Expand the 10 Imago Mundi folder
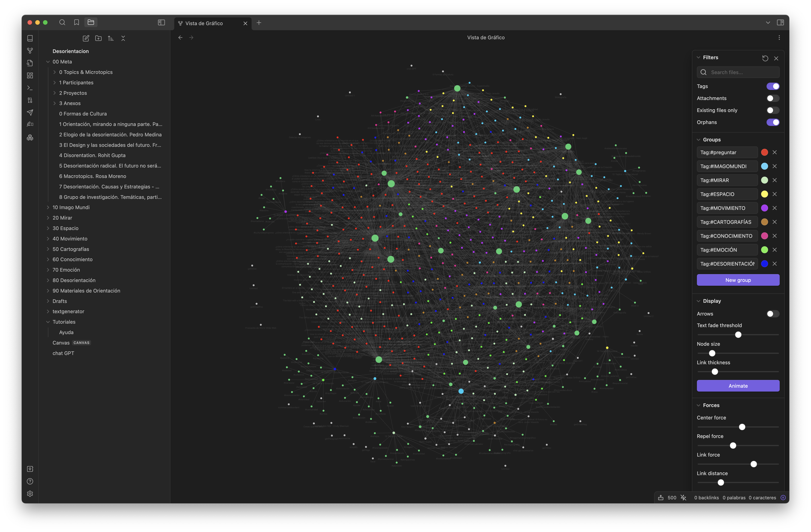Viewport: 811px width, 532px height. pyautogui.click(x=71, y=207)
